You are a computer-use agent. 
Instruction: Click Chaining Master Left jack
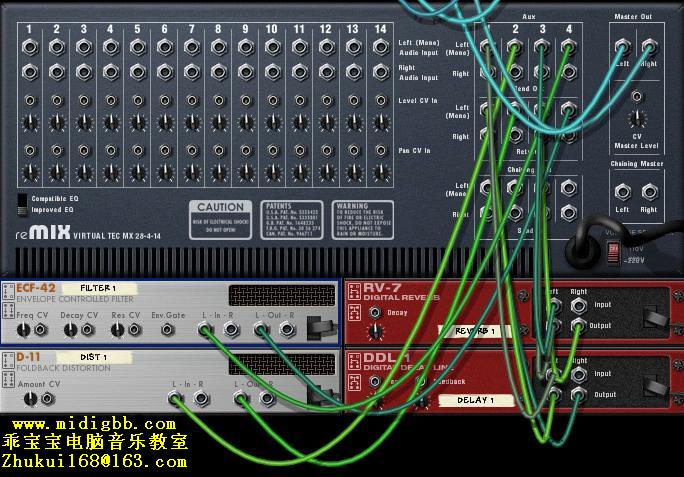[x=622, y=192]
